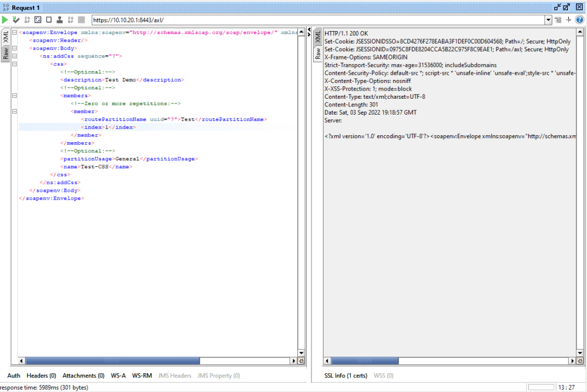The height and width of the screenshot is (392, 587).
Task: Switch request editor to Raw tab
Action: 5,54
